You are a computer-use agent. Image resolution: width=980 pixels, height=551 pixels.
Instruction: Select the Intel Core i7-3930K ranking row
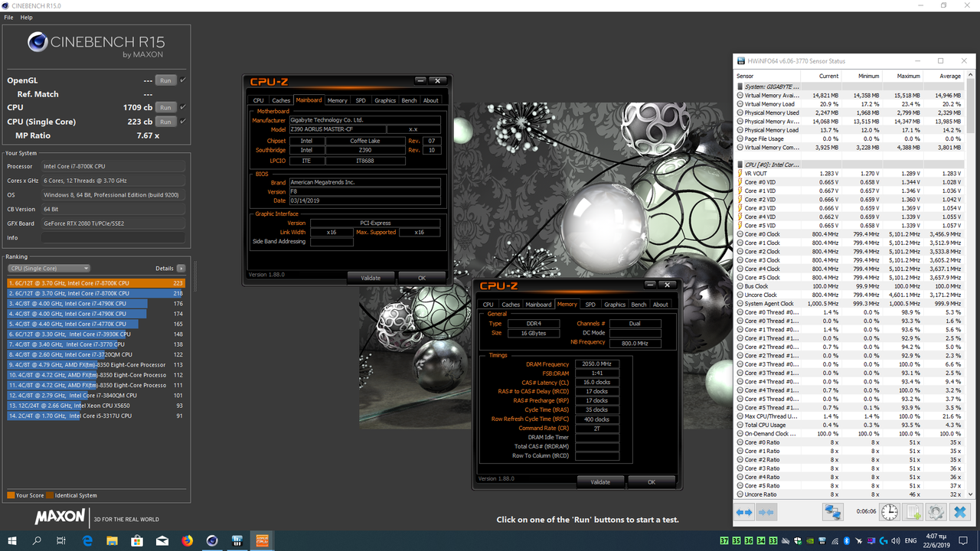[96, 334]
